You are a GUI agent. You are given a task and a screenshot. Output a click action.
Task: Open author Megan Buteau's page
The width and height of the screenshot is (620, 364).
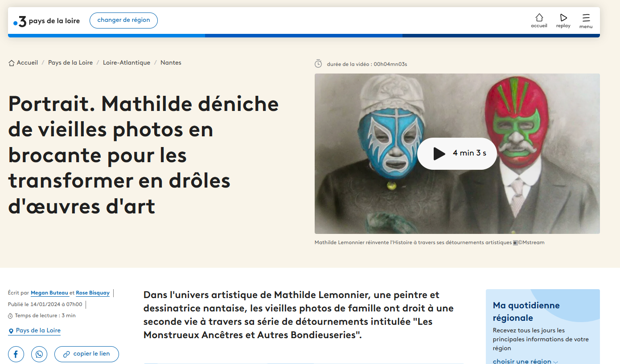(49, 293)
